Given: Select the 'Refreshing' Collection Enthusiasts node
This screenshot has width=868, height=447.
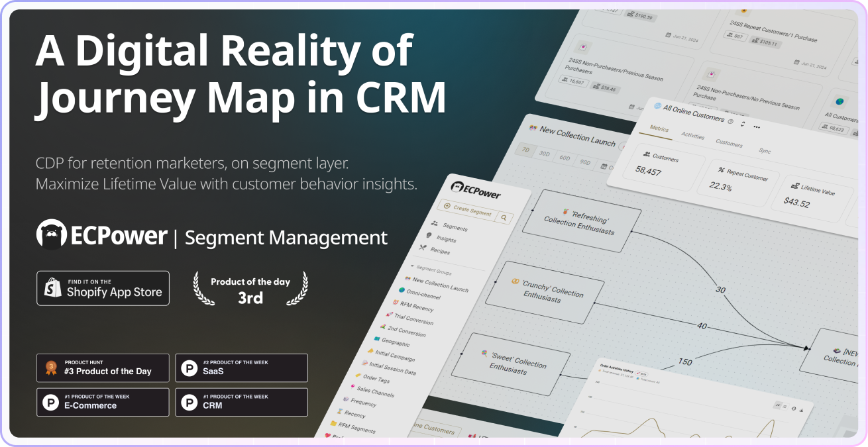Looking at the screenshot, I should pos(582,221).
